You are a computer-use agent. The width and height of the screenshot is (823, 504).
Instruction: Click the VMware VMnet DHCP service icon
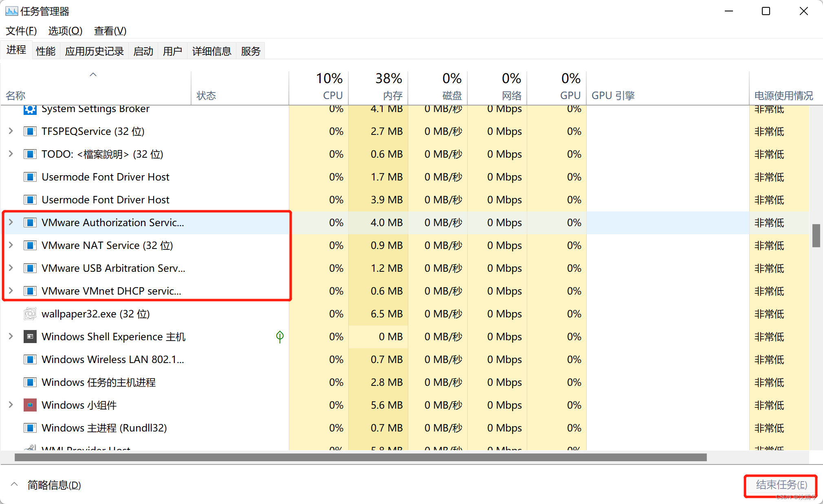30,291
